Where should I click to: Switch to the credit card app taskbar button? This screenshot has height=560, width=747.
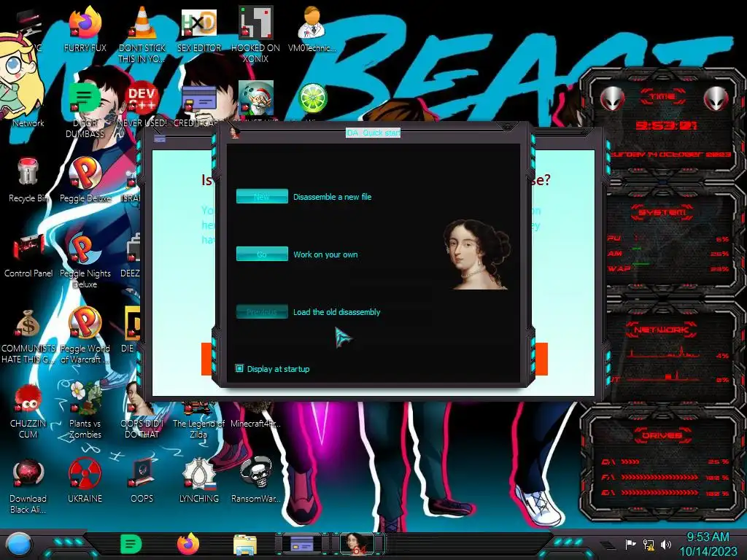click(302, 544)
